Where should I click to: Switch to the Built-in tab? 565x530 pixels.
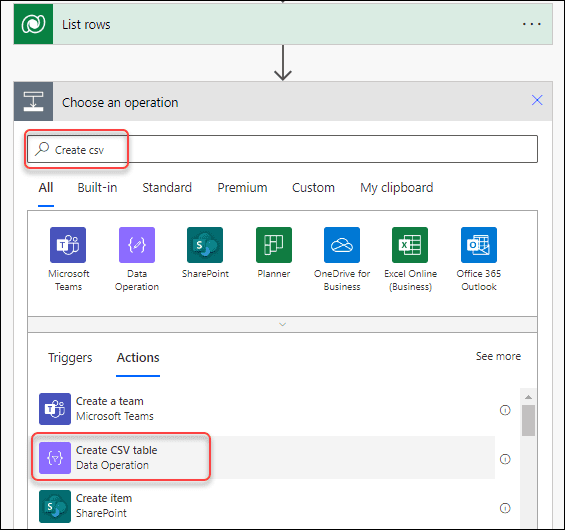click(x=97, y=188)
